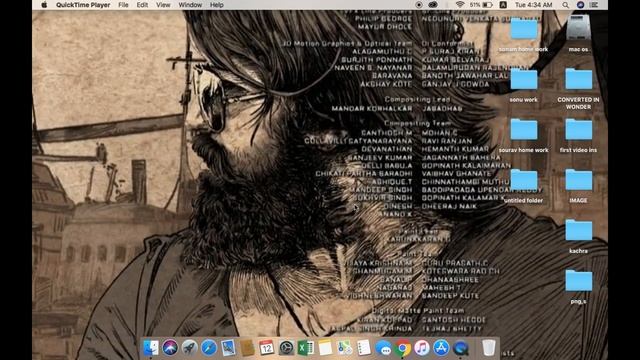Open the Apple menu
Screen dimensions: 640x360
pos(44,5)
